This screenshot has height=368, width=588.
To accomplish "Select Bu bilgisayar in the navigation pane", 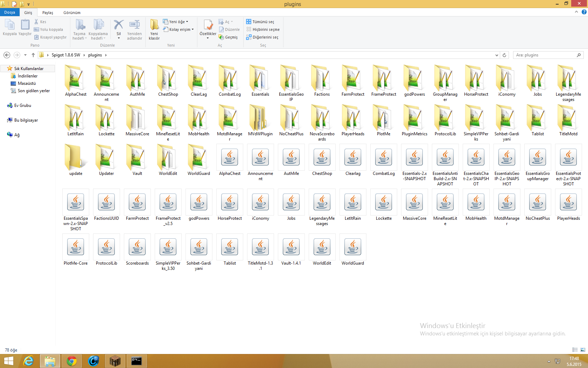I will click(26, 120).
